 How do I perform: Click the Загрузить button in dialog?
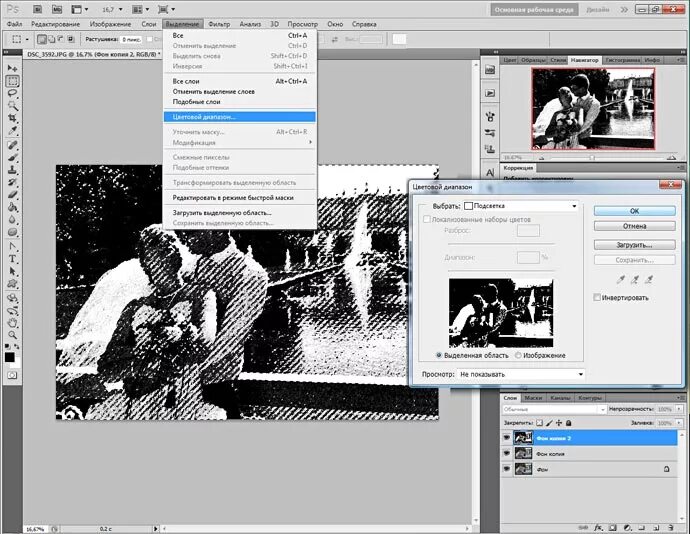point(635,245)
